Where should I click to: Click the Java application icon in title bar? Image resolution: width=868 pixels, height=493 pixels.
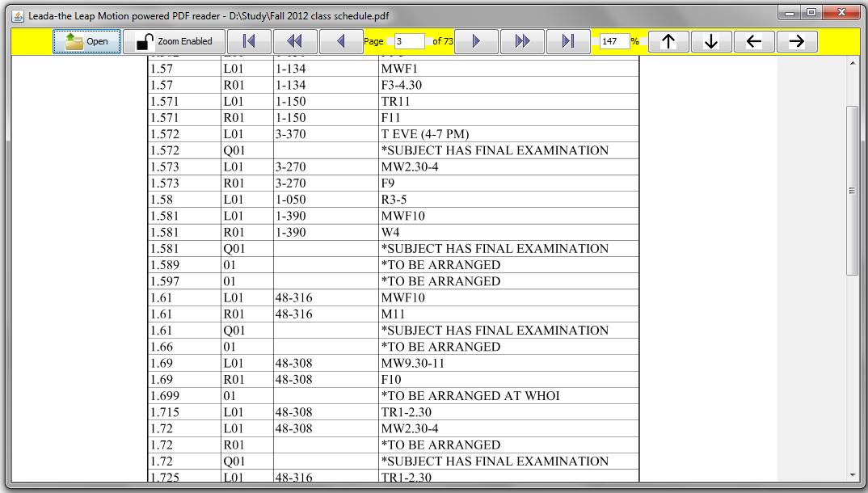(x=19, y=16)
